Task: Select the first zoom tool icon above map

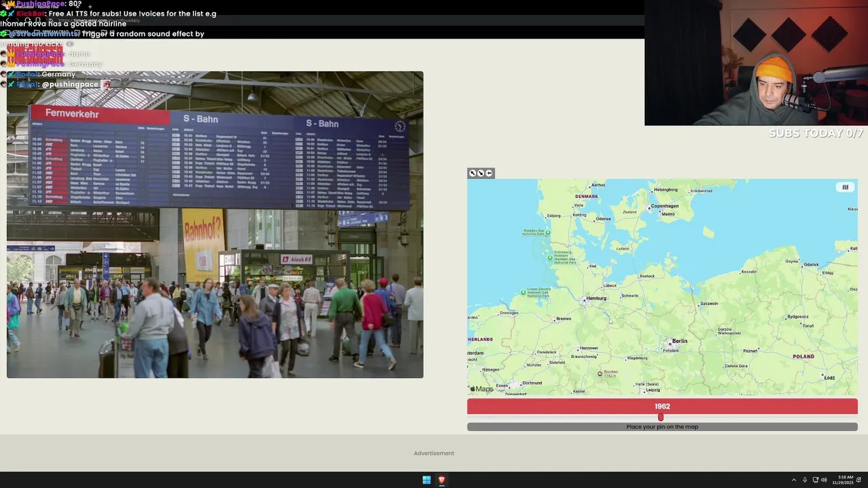Action: 473,173
